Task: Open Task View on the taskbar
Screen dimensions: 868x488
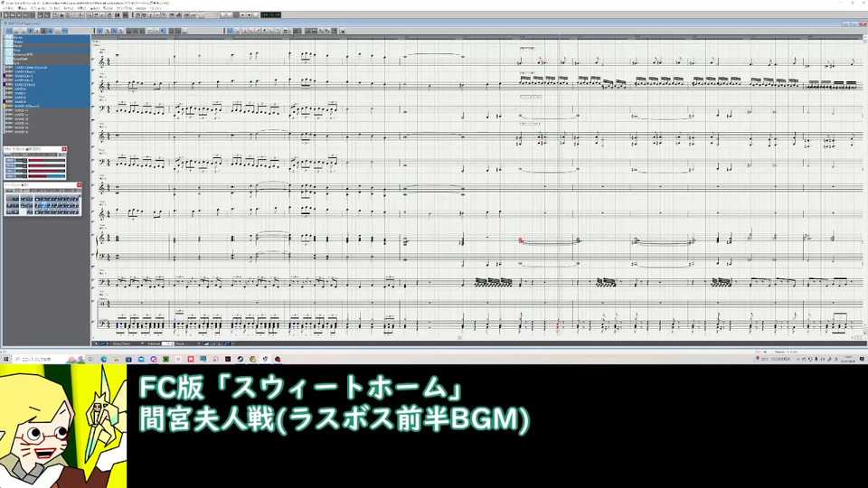Action: [90, 359]
